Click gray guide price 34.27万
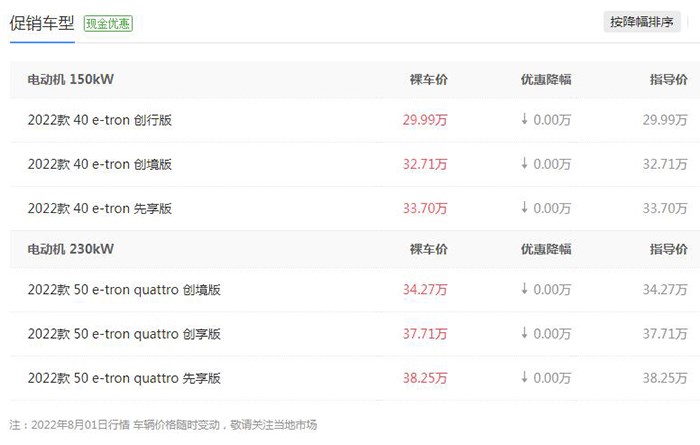The width and height of the screenshot is (700, 445). pos(665,289)
